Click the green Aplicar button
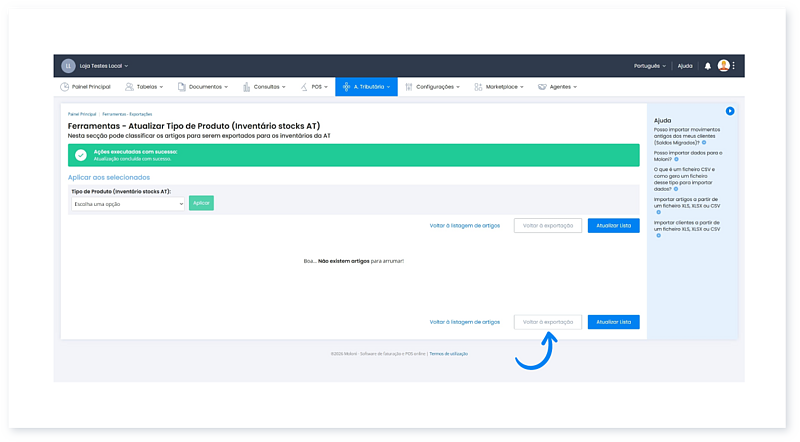Screen dimensions: 800x442 tap(201, 203)
